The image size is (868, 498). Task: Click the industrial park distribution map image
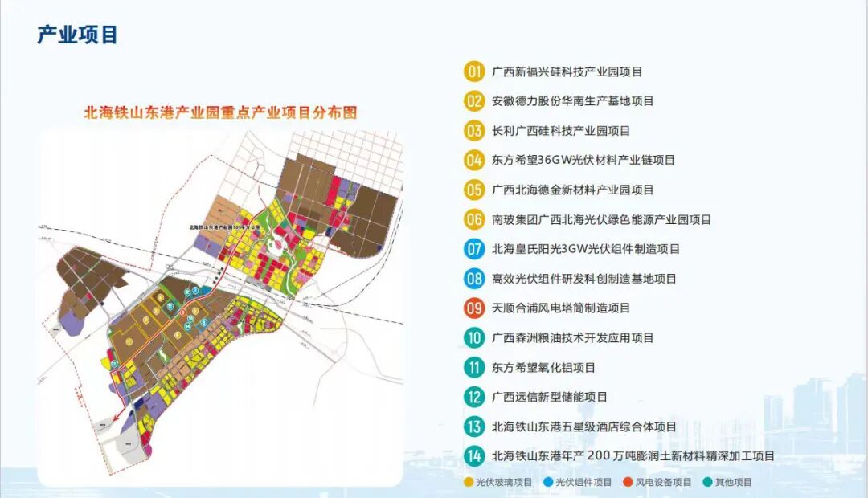220,308
